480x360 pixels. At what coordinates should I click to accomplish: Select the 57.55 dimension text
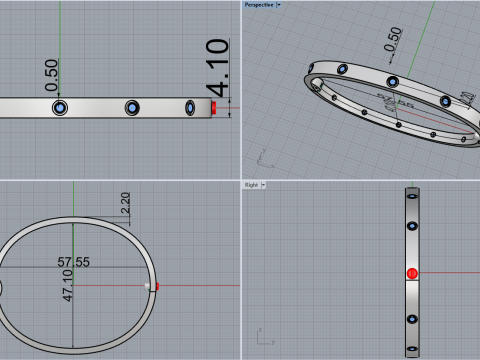(x=74, y=262)
